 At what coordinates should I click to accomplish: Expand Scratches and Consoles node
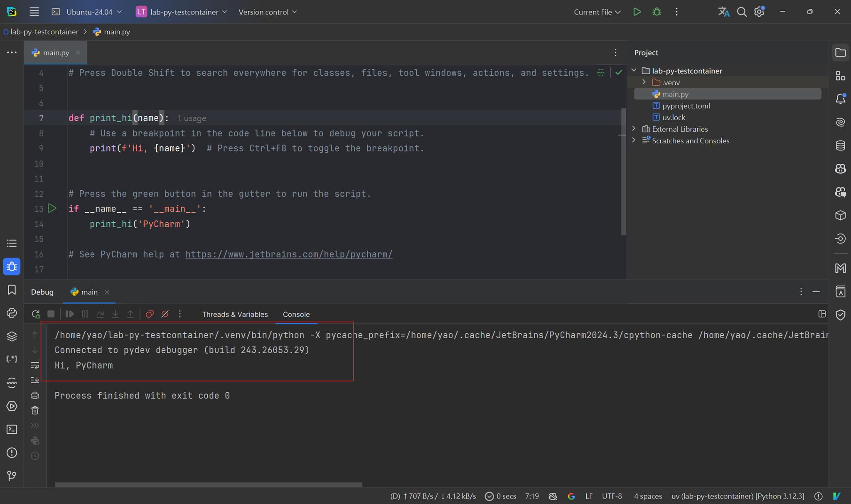tap(634, 140)
